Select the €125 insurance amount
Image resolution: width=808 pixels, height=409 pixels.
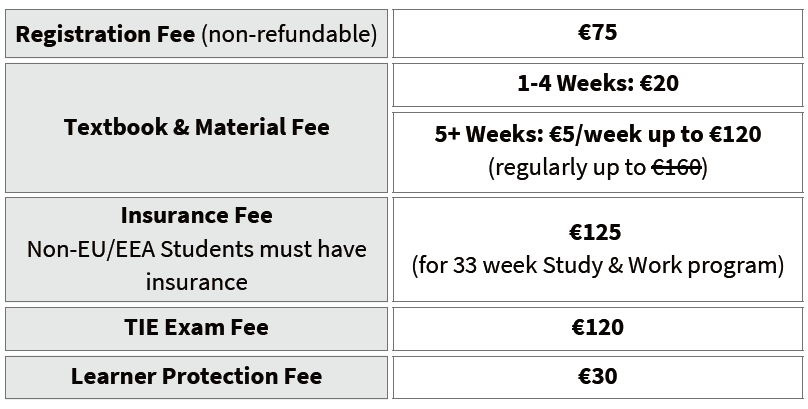pyautogui.click(x=597, y=233)
